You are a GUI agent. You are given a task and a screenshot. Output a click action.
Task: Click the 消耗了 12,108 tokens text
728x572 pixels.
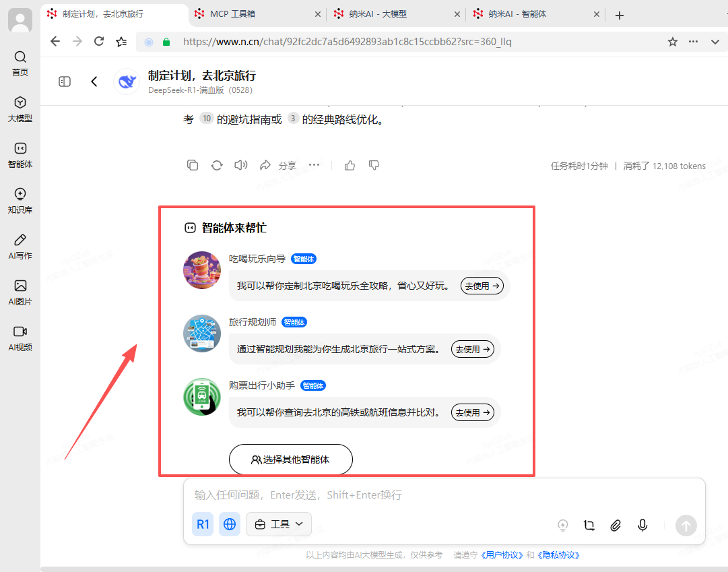click(665, 166)
